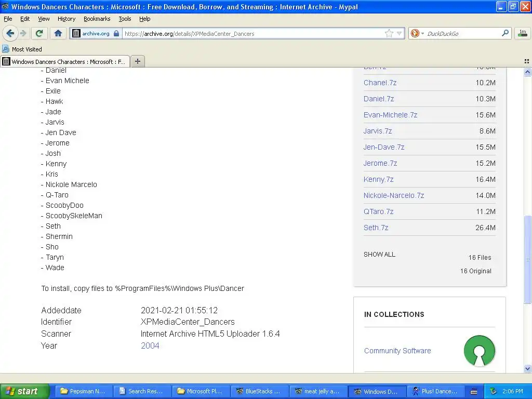This screenshot has height=399, width=532.
Task: Go back with the Back arrow button
Action: (10, 33)
